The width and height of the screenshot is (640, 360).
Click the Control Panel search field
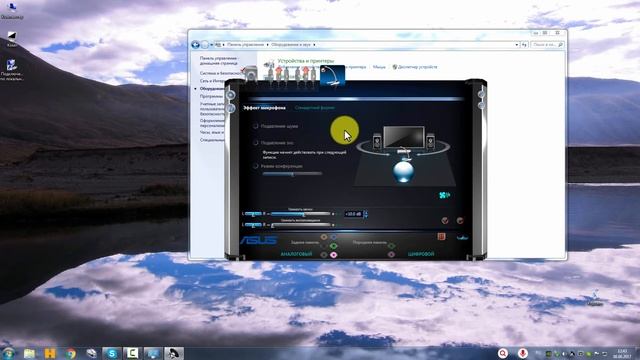point(547,44)
